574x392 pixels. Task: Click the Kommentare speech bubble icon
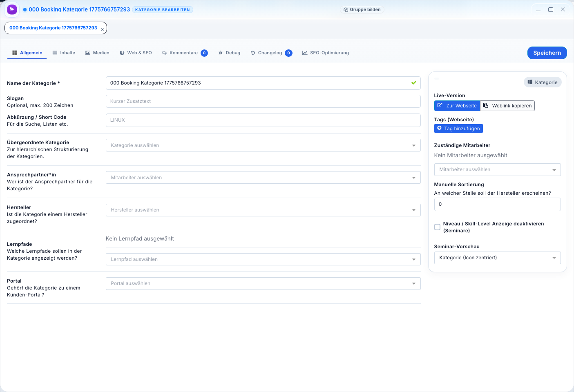tap(164, 53)
